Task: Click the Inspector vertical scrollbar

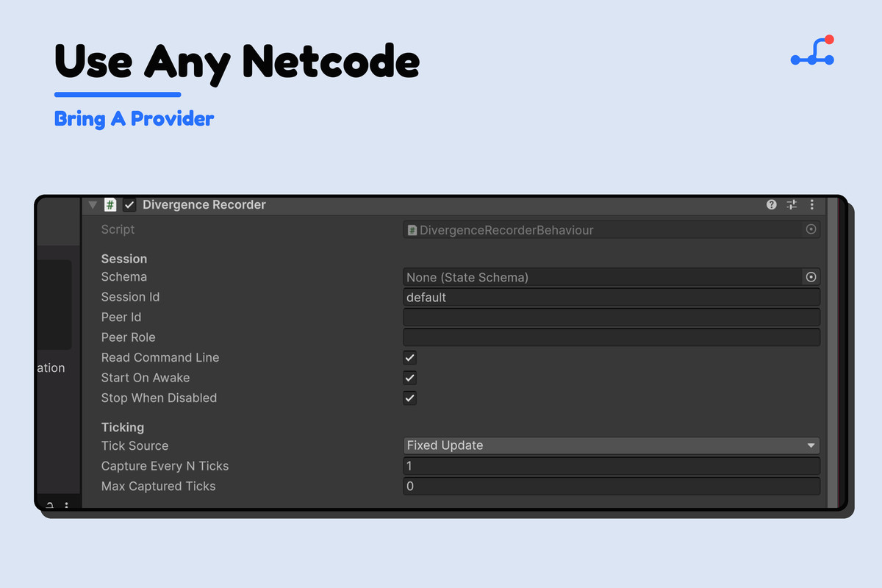Action: pos(833,353)
